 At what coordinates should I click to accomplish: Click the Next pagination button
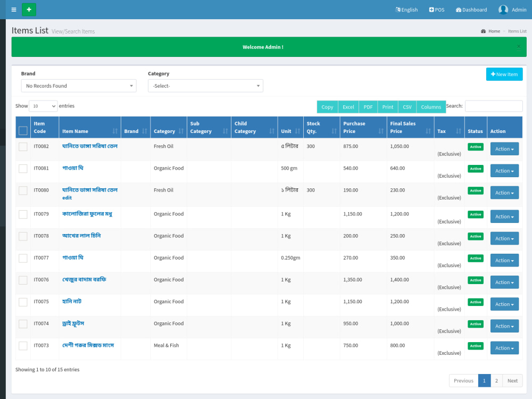click(x=512, y=381)
